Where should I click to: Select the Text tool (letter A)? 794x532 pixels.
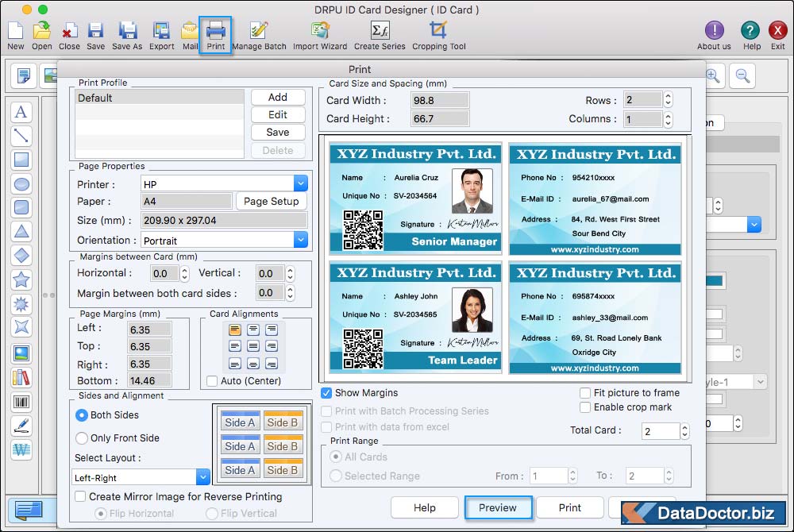(x=21, y=112)
